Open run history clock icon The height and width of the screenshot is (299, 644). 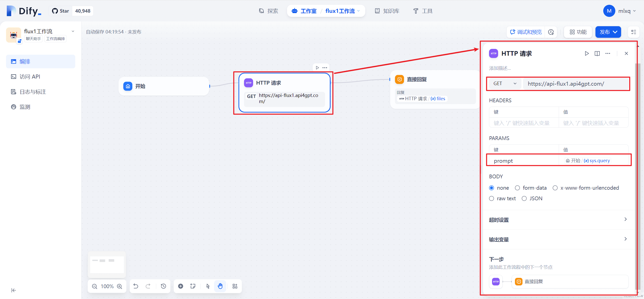coord(551,32)
